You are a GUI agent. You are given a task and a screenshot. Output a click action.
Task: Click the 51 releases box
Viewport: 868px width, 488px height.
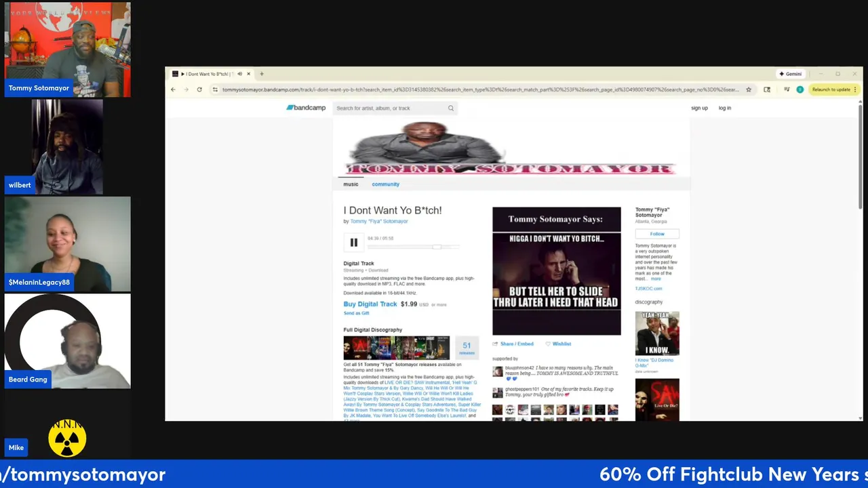467,348
